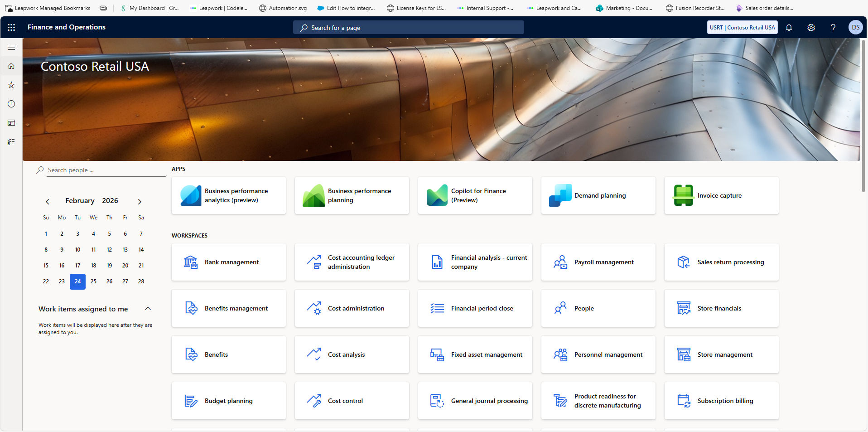
Task: Open Recent clock icon in sidebar
Action: point(11,104)
